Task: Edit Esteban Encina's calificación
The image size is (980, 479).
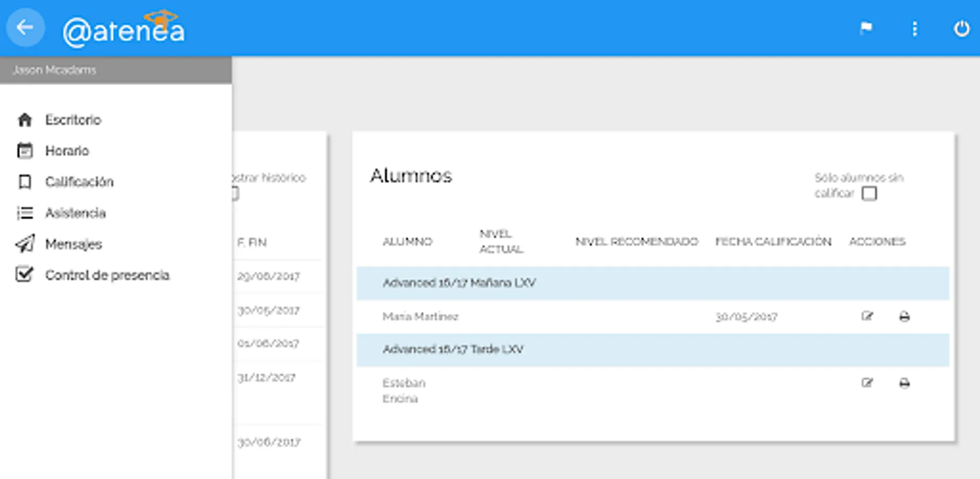Action: 867,383
